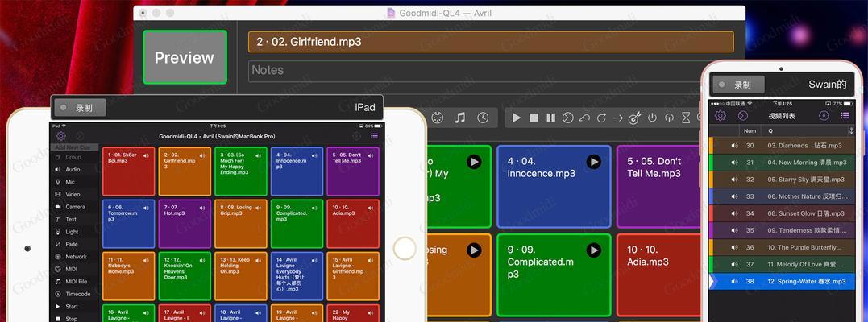The image size is (868, 322).
Task: Select the Audio item in the iPad sidebar
Action: 73,170
